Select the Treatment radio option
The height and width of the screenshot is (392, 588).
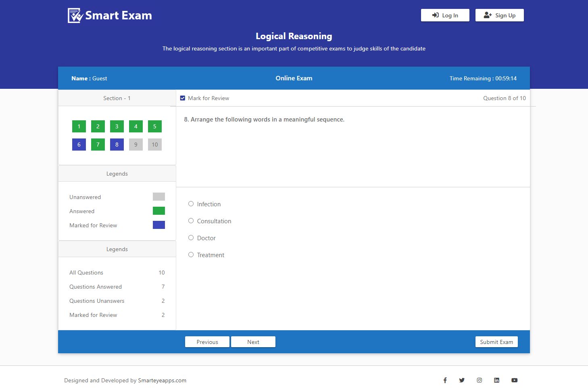191,255
